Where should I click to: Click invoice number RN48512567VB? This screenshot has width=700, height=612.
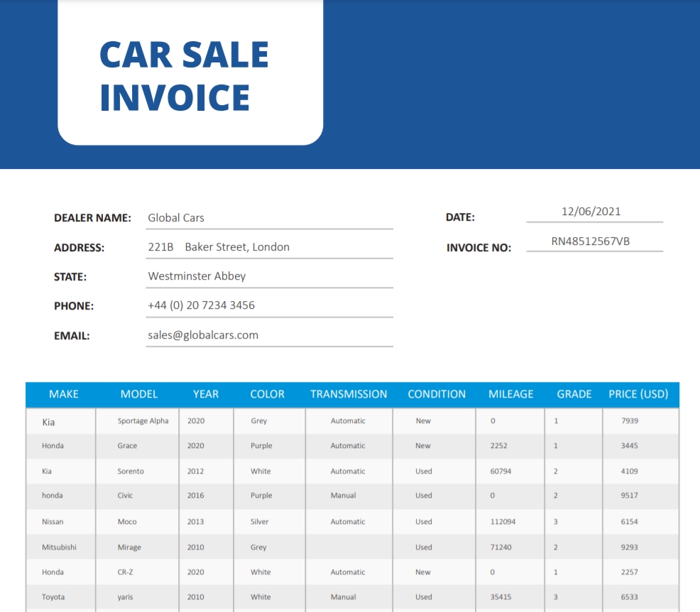(x=595, y=241)
